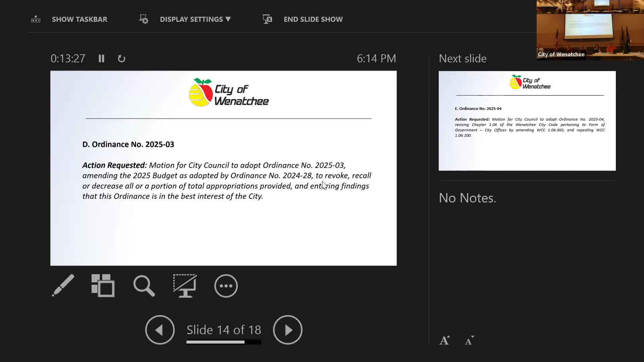Go to the previous slide
Screen dimensions: 644x362
(160, 330)
